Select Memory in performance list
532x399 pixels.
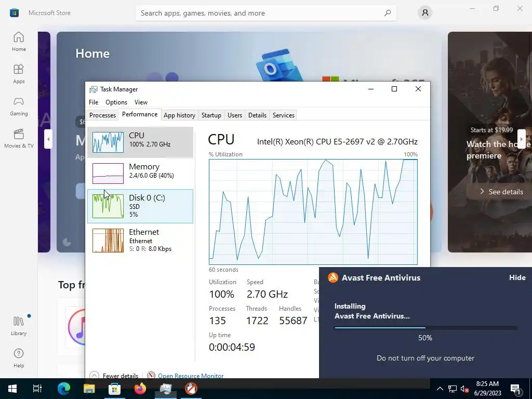point(140,174)
